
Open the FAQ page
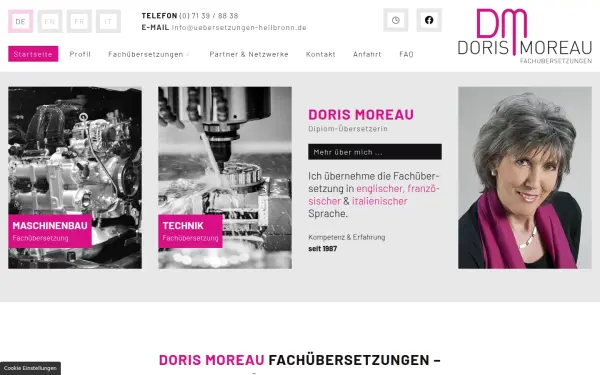point(406,54)
